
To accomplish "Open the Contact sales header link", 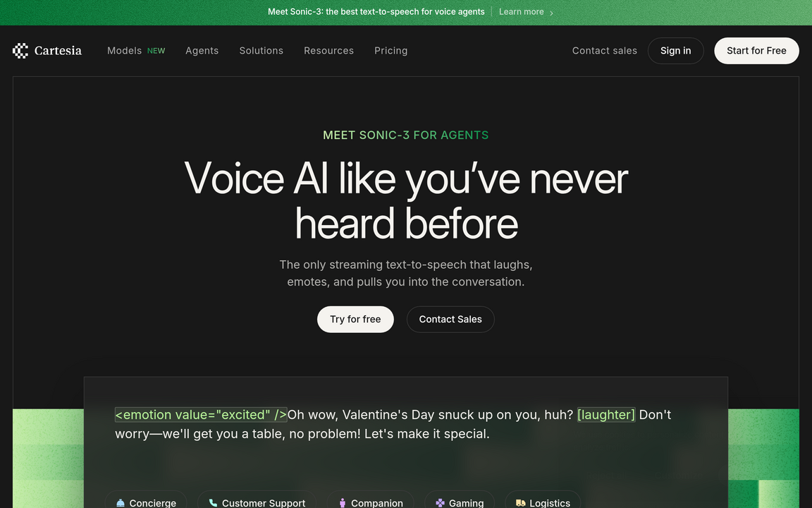I will (604, 51).
